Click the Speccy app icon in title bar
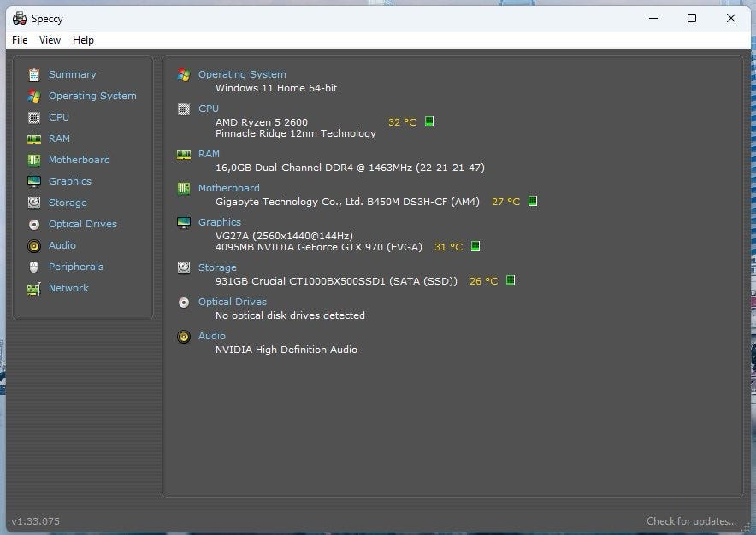 point(20,18)
